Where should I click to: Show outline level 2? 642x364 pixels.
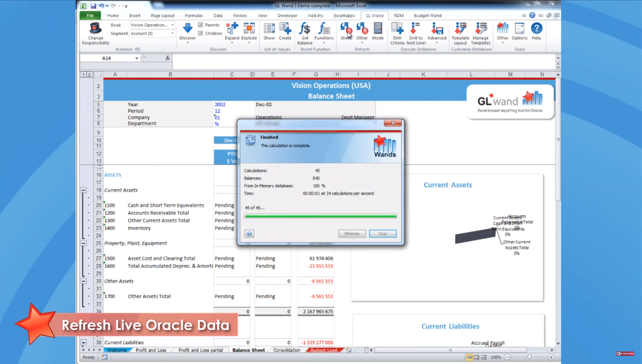[x=89, y=74]
